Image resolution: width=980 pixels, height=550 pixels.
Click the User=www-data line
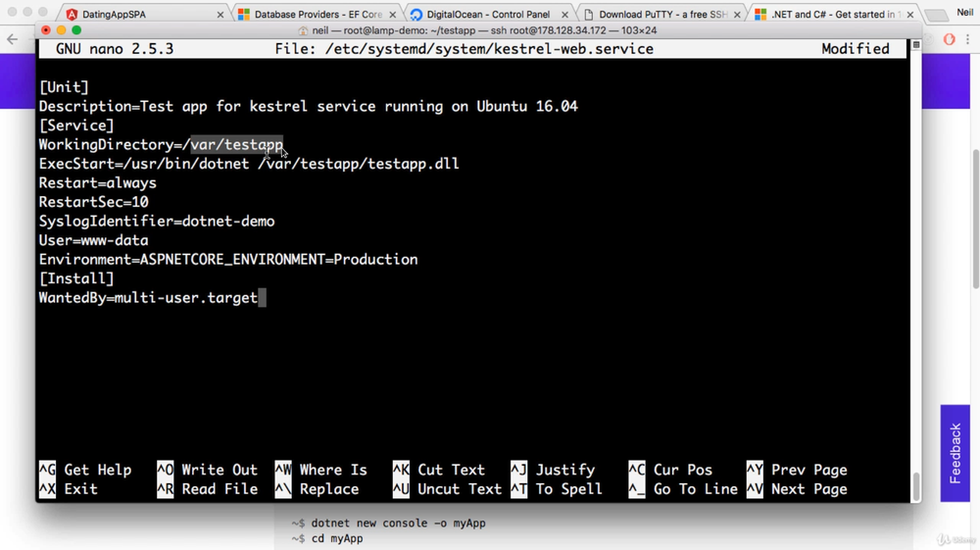94,240
